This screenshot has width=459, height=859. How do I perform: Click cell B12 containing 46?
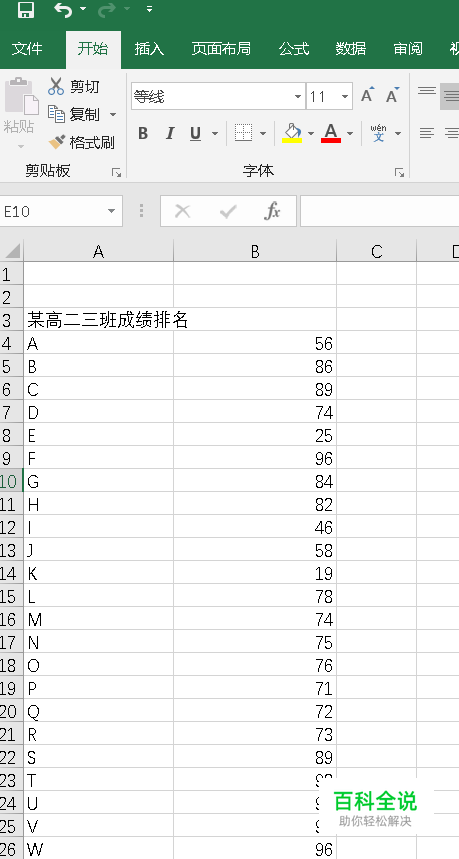click(255, 527)
